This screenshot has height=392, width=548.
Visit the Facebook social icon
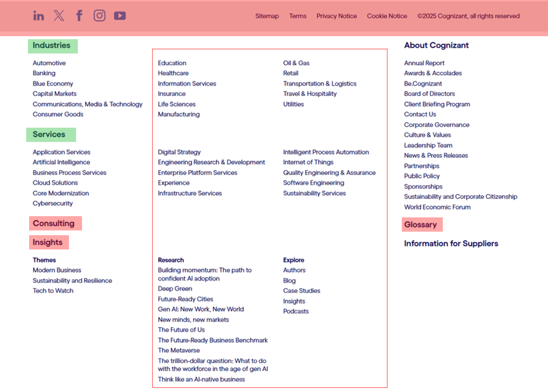79,15
